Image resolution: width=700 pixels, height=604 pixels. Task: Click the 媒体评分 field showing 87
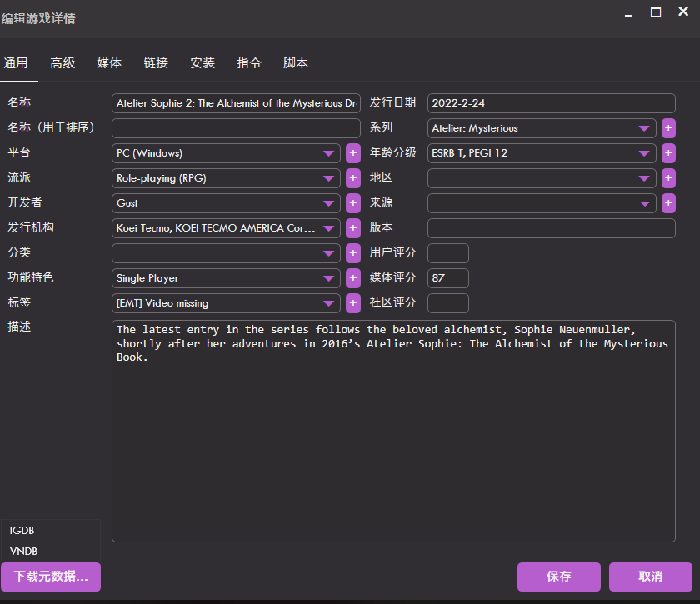pos(448,278)
